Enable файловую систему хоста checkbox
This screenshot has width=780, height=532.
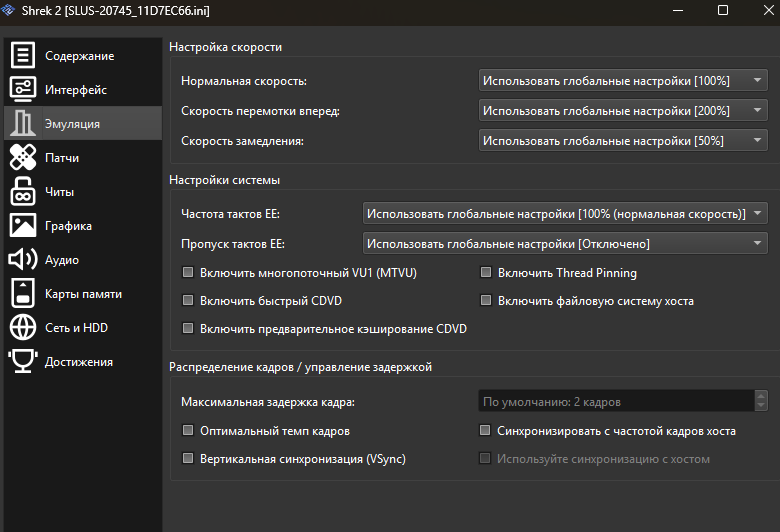[486, 300]
